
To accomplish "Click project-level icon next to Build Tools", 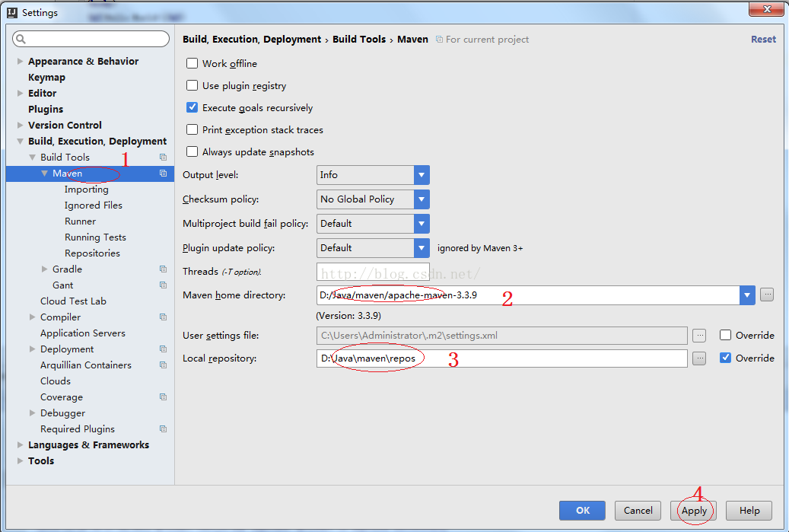I will click(163, 158).
